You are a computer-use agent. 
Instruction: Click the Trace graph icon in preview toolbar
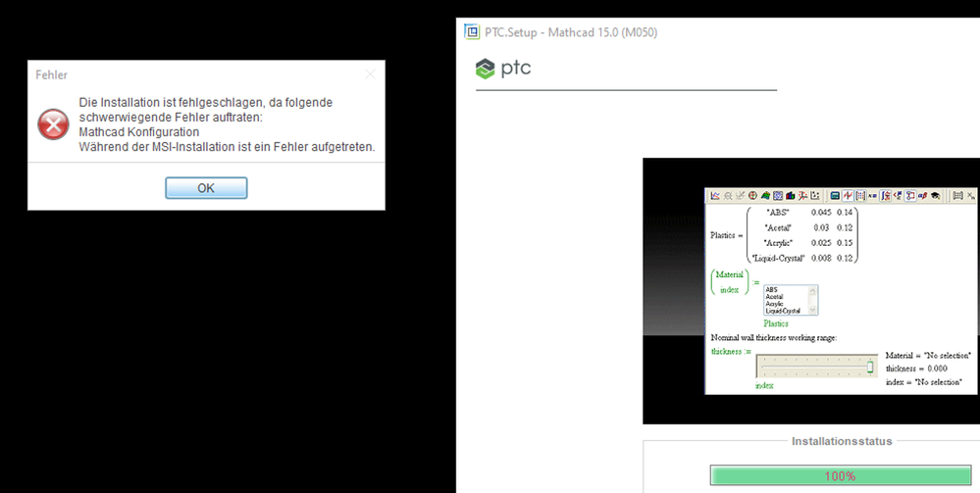(741, 196)
